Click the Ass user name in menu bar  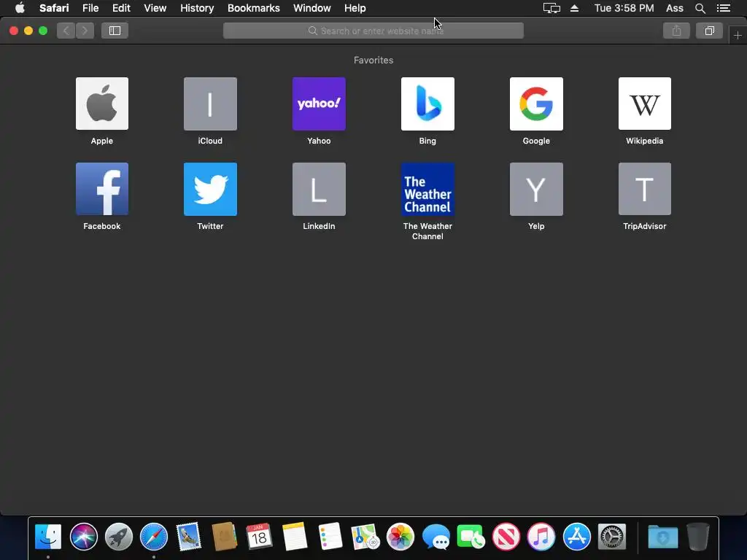coord(674,8)
